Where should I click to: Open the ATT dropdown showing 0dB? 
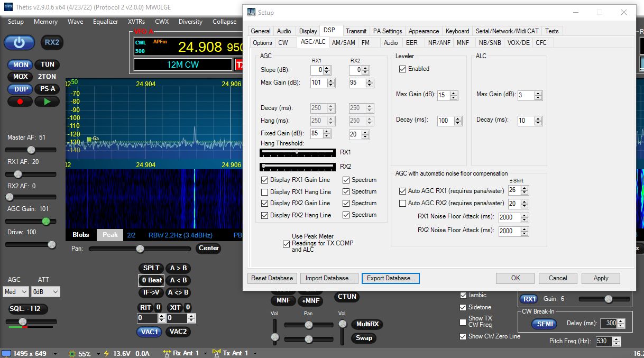(45, 292)
